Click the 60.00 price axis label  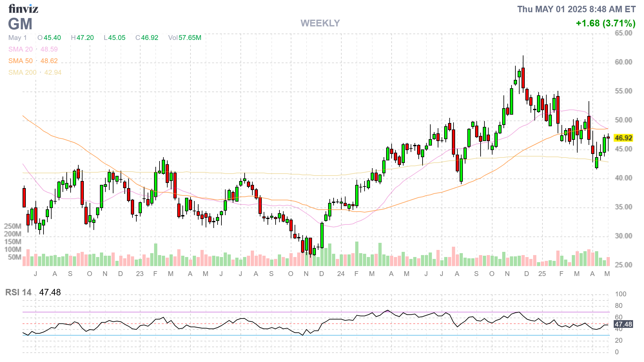tap(623, 62)
